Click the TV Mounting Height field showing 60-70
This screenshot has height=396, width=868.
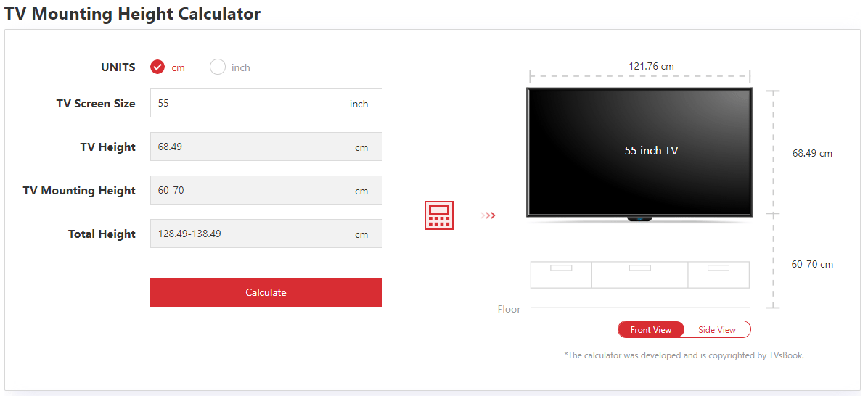point(266,190)
